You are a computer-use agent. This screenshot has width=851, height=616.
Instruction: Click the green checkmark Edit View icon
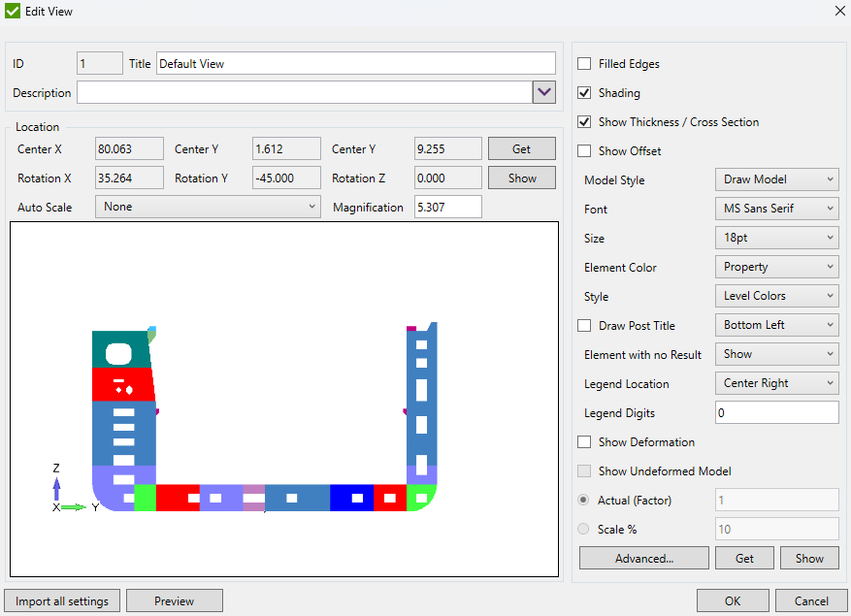[12, 11]
